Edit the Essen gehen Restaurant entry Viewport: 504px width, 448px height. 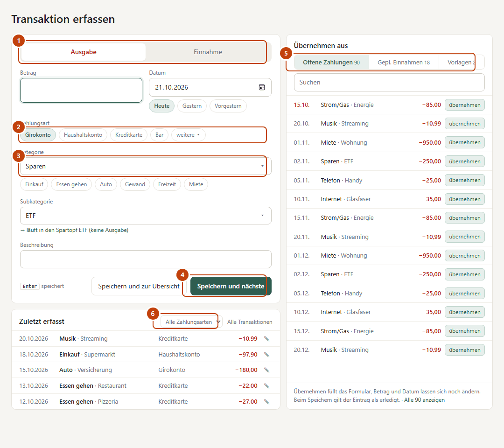coord(266,385)
